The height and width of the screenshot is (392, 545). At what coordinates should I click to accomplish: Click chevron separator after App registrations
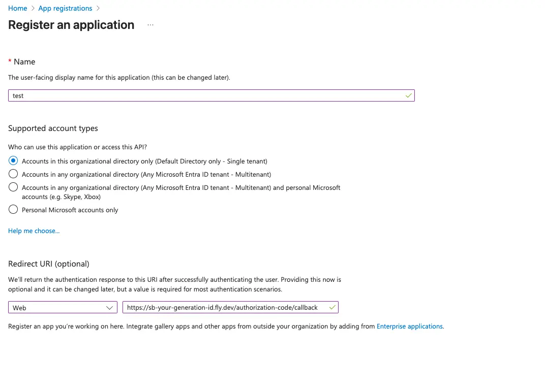pyautogui.click(x=98, y=9)
